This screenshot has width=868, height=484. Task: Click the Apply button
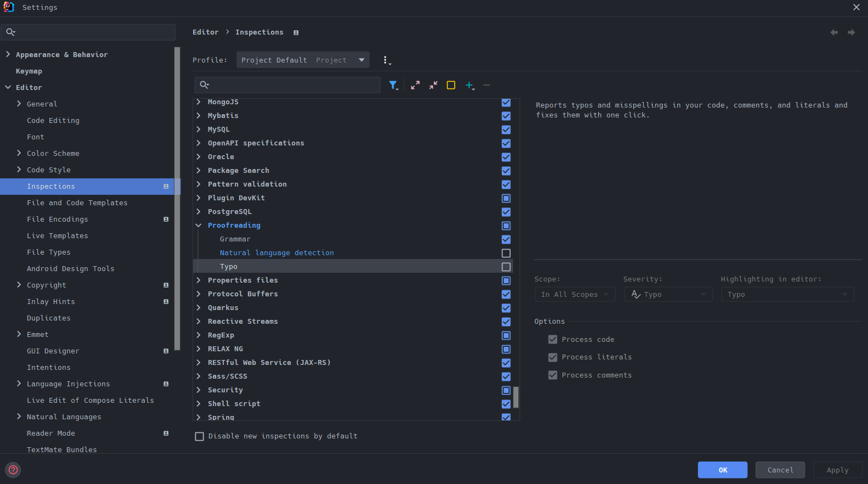tap(837, 470)
